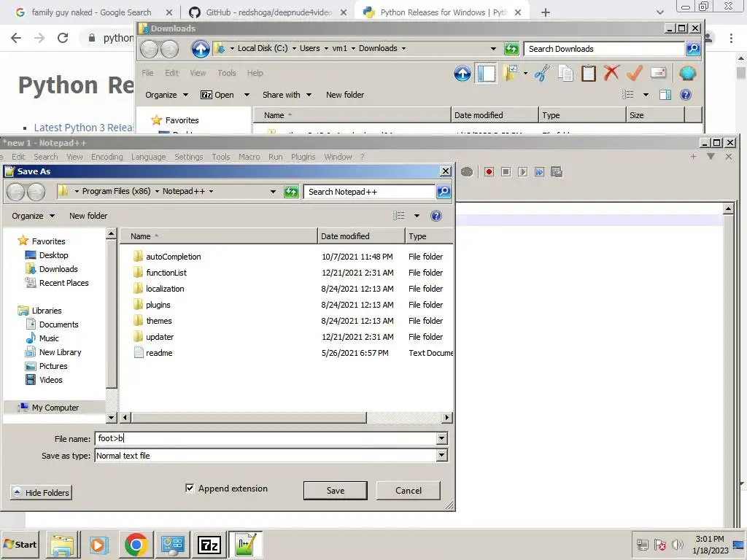Click the blue shell icon in Downloads toolbar

pyautogui.click(x=687, y=73)
